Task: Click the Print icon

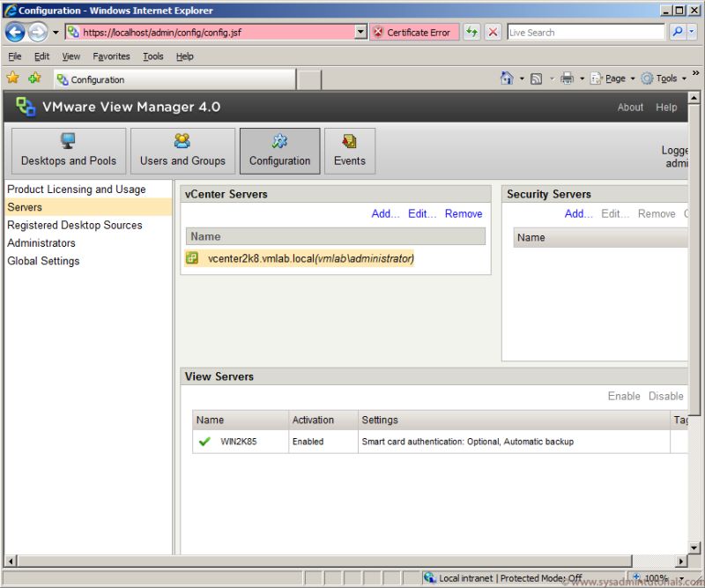Action: click(x=568, y=78)
